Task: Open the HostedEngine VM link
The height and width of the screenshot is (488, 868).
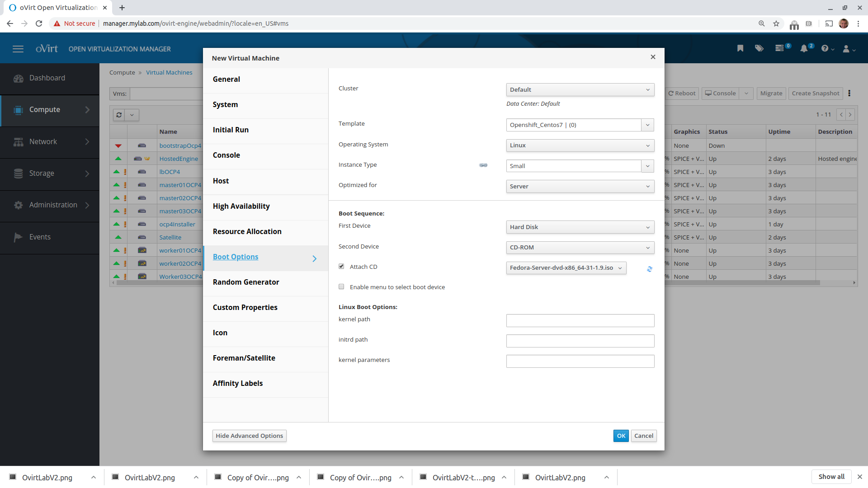Action: 179,159
